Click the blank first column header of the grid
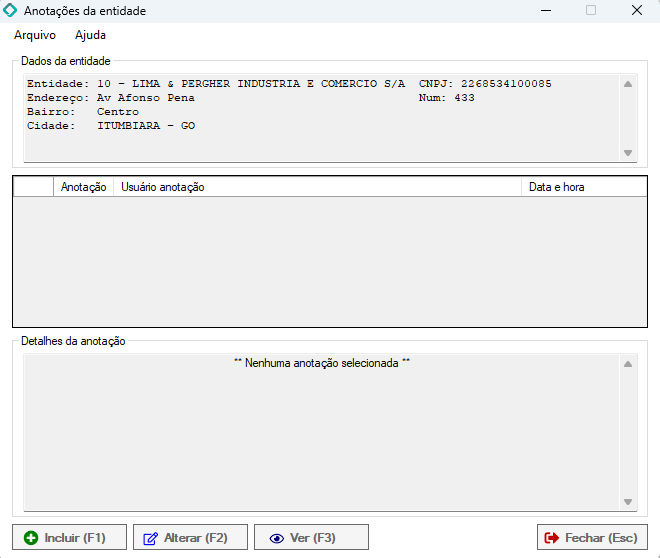The height and width of the screenshot is (558, 660). click(34, 187)
